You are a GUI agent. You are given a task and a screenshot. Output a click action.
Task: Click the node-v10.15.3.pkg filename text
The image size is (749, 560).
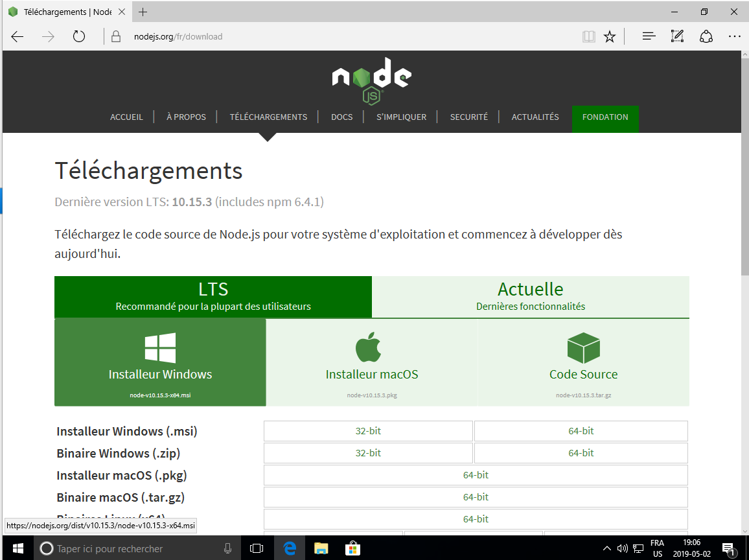pos(372,395)
